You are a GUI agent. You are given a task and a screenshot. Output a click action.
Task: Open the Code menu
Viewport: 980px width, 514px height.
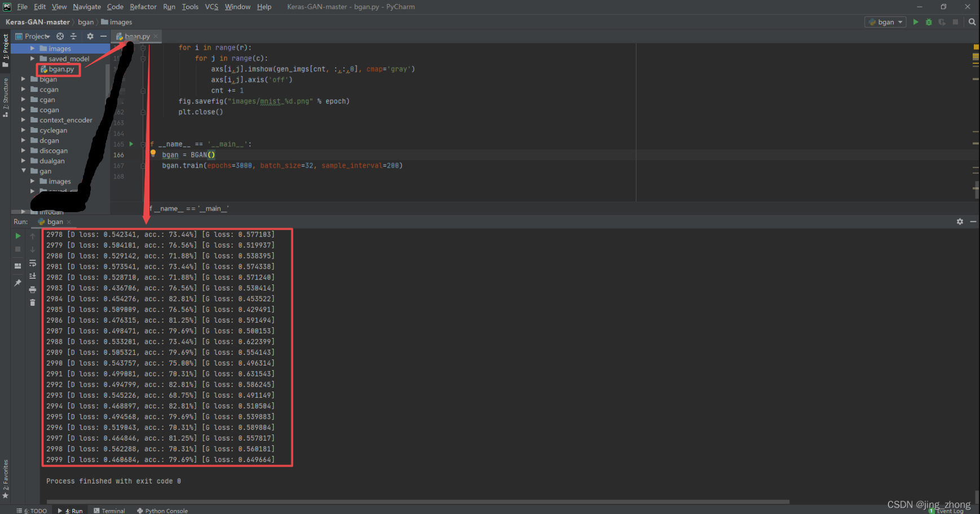(115, 7)
